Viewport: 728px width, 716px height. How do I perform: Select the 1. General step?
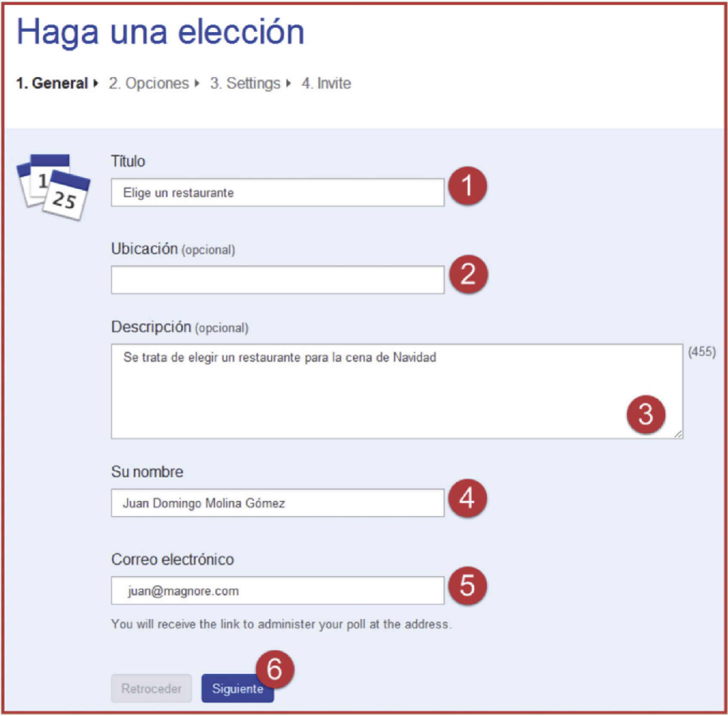point(52,83)
